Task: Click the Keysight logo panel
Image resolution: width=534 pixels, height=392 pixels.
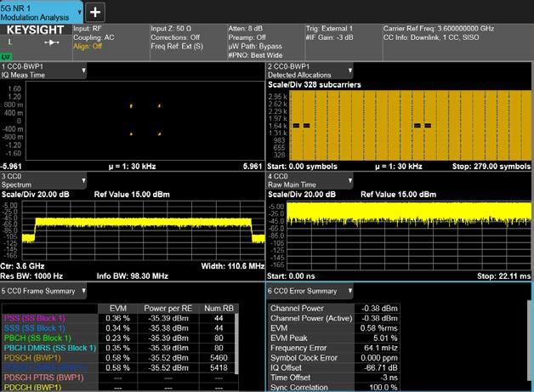Action: (34, 29)
